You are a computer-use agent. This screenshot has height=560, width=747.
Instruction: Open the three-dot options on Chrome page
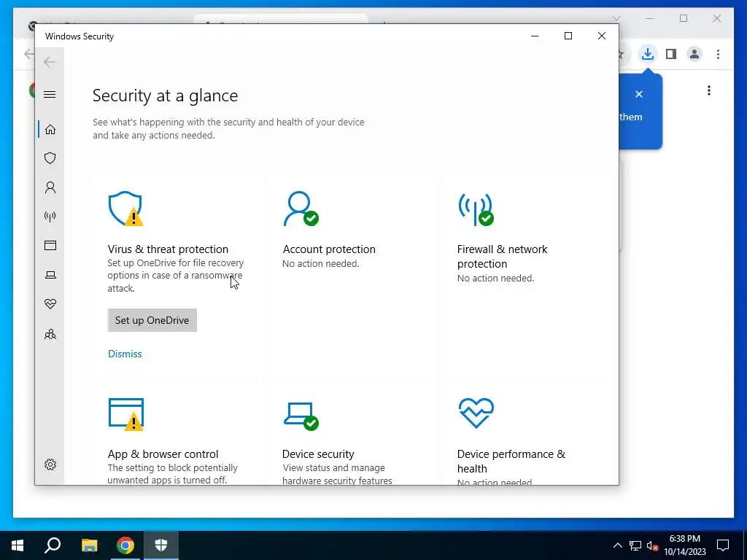(709, 90)
